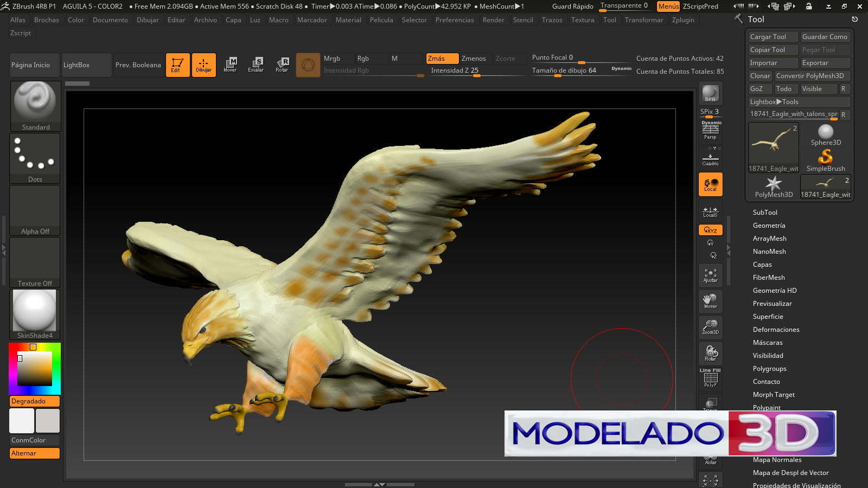Open the Brochas menu
This screenshot has width=868, height=488.
(47, 20)
